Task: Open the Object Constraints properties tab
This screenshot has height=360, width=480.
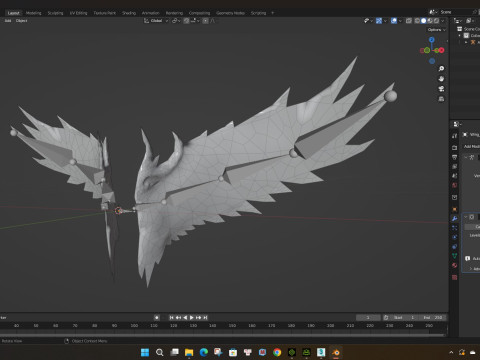Action: (454, 247)
